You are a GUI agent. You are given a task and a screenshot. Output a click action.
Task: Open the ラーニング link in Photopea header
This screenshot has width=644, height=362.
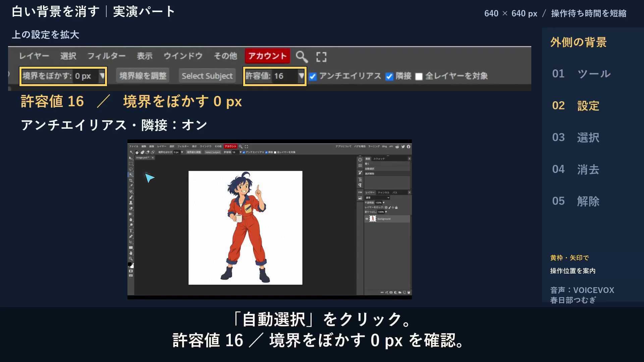point(374,146)
